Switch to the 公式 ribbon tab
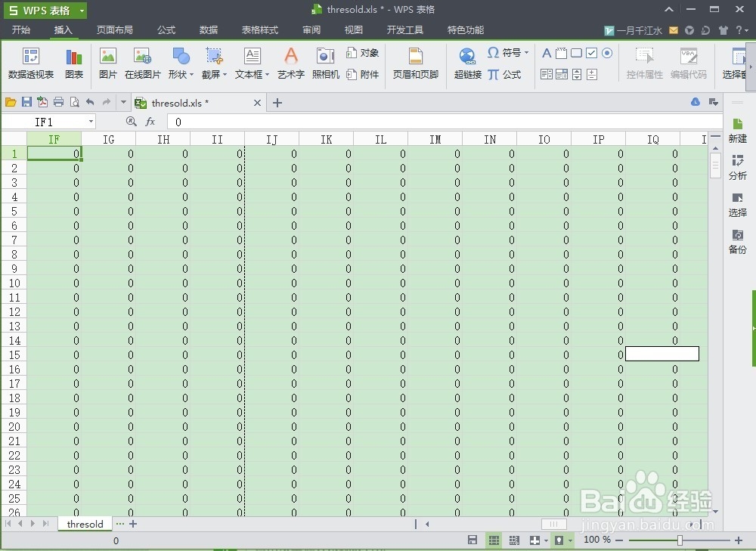 (166, 30)
